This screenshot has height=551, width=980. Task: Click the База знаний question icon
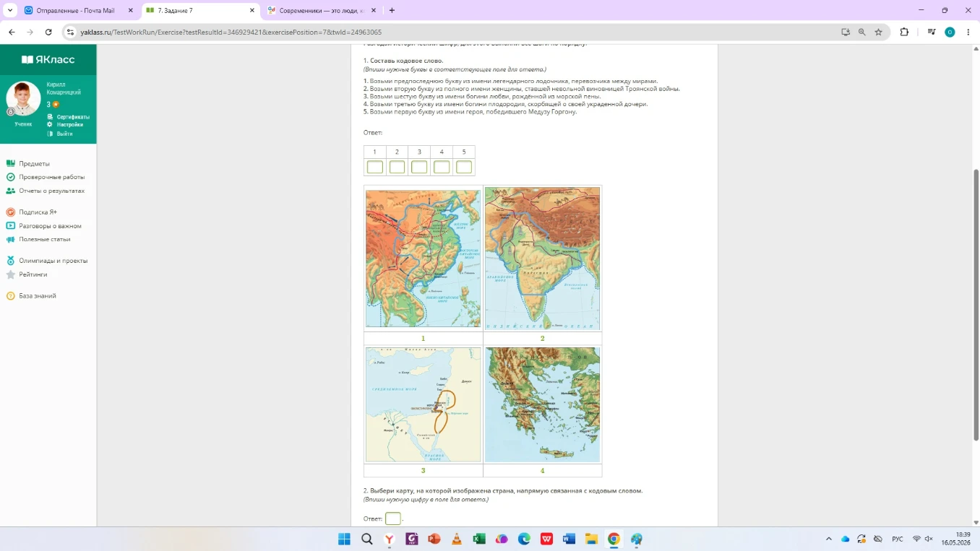coord(11,296)
